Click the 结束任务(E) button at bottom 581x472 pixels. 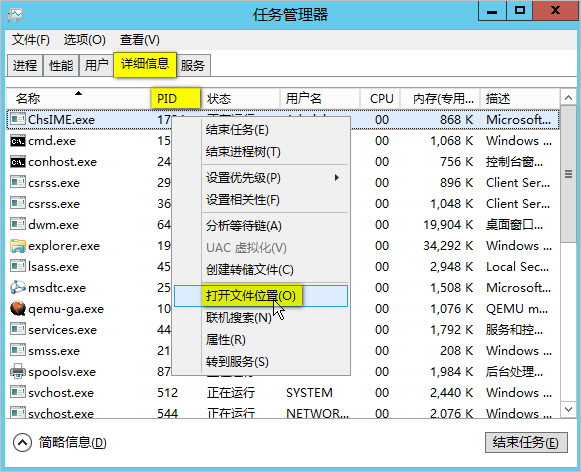(x=526, y=442)
